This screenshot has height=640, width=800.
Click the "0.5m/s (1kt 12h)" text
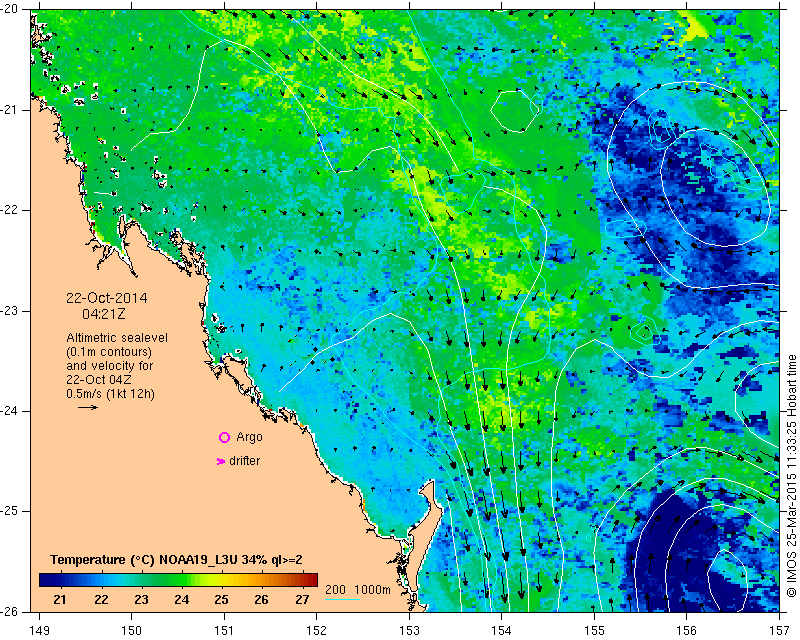(110, 393)
